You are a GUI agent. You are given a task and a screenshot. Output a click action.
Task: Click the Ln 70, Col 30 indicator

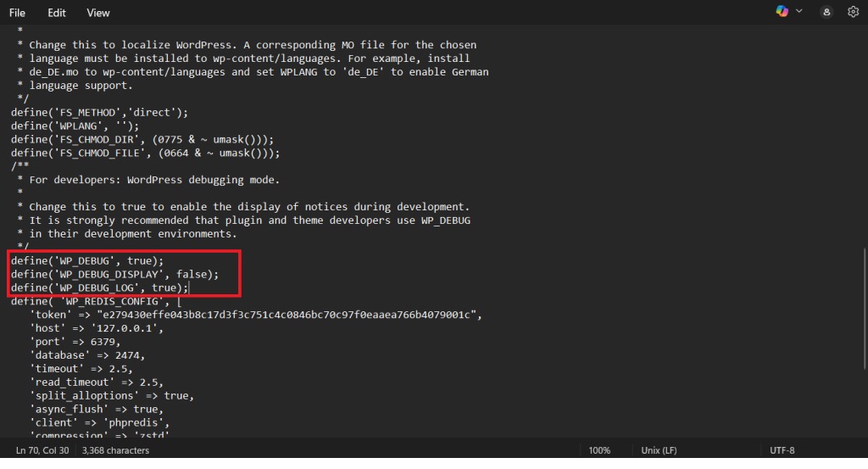[42, 450]
